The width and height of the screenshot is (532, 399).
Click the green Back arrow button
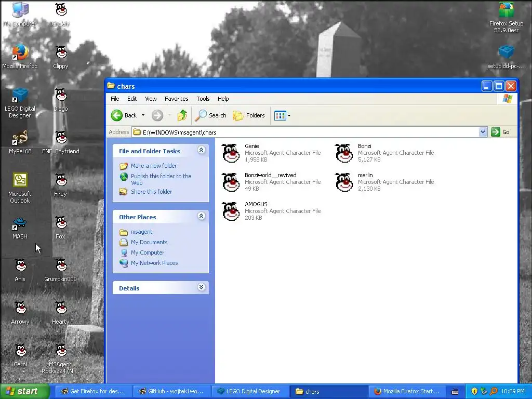tap(117, 115)
